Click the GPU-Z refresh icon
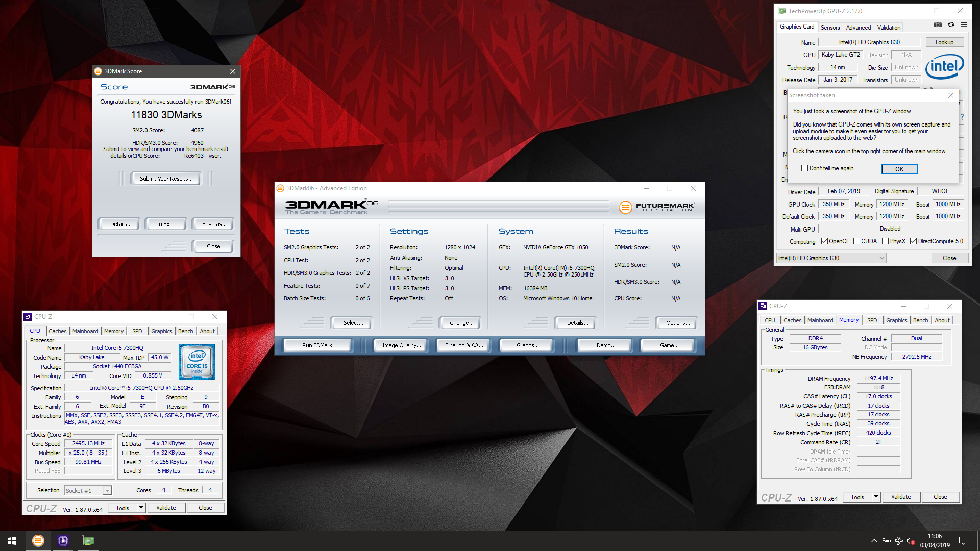The height and width of the screenshot is (551, 980). click(951, 24)
